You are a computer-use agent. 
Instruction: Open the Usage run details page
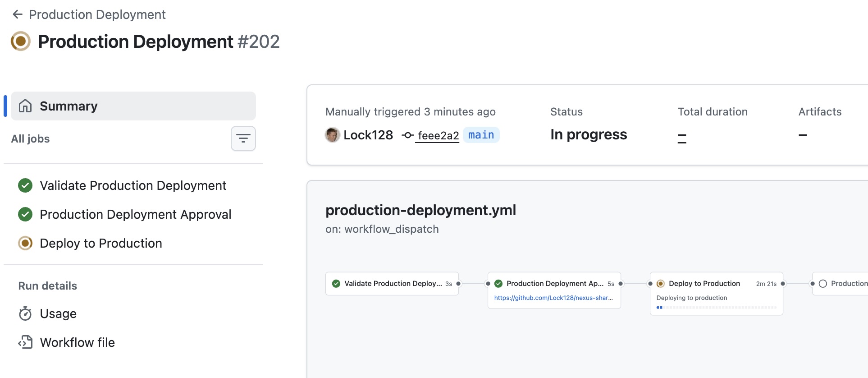(x=58, y=313)
